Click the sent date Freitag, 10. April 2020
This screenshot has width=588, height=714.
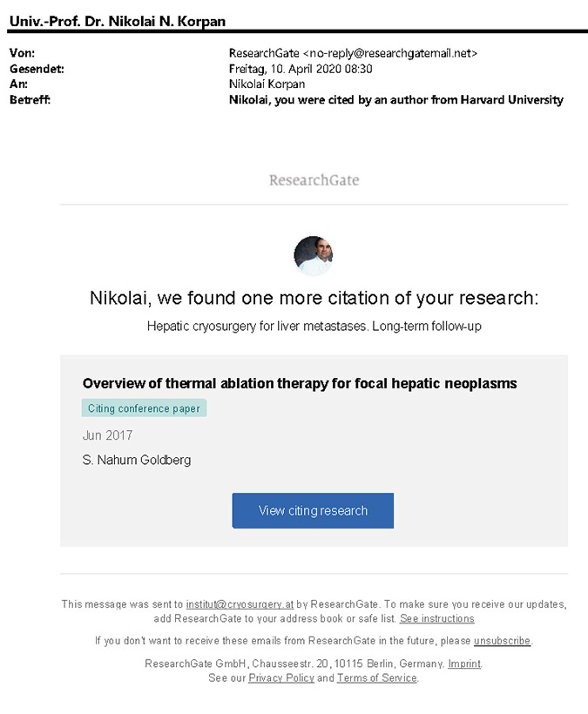[x=301, y=69]
